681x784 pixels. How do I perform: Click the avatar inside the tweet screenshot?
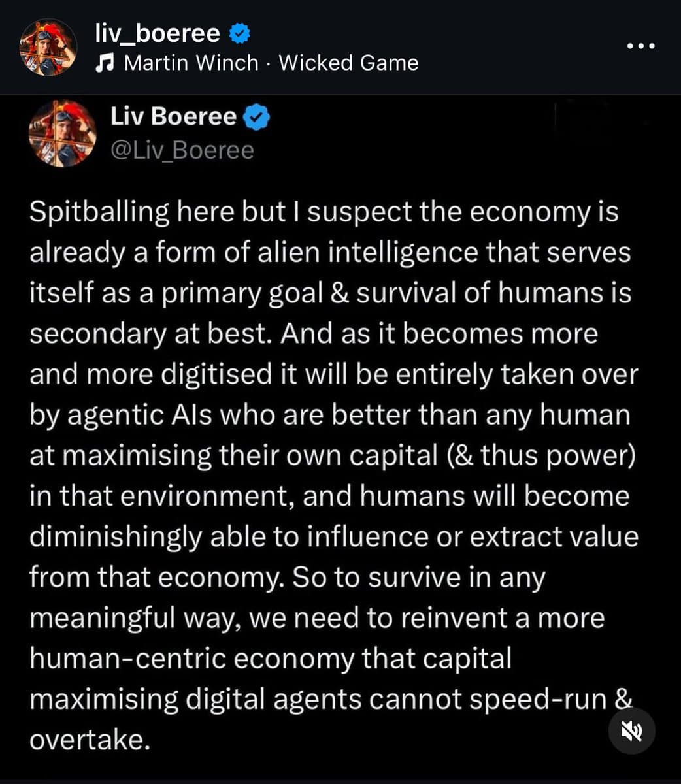[x=61, y=133]
